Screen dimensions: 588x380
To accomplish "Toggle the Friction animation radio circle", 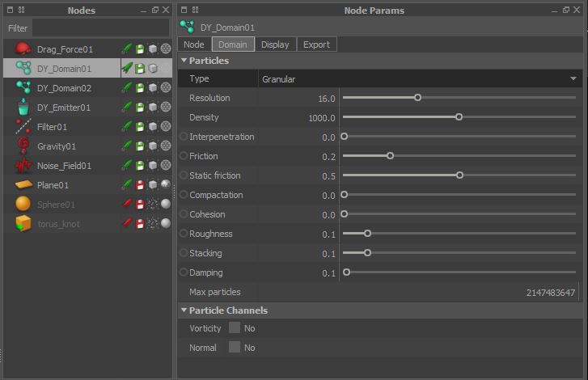I will pos(184,156).
